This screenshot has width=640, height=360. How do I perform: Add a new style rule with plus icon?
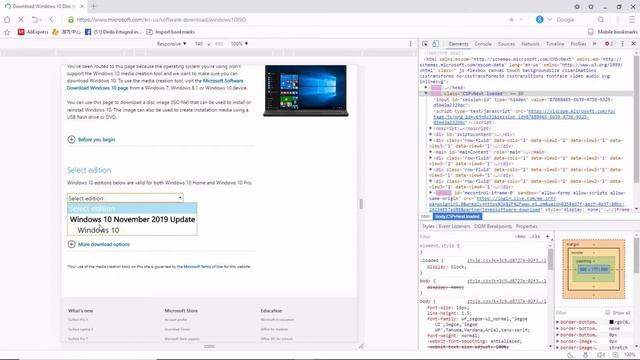tap(547, 237)
